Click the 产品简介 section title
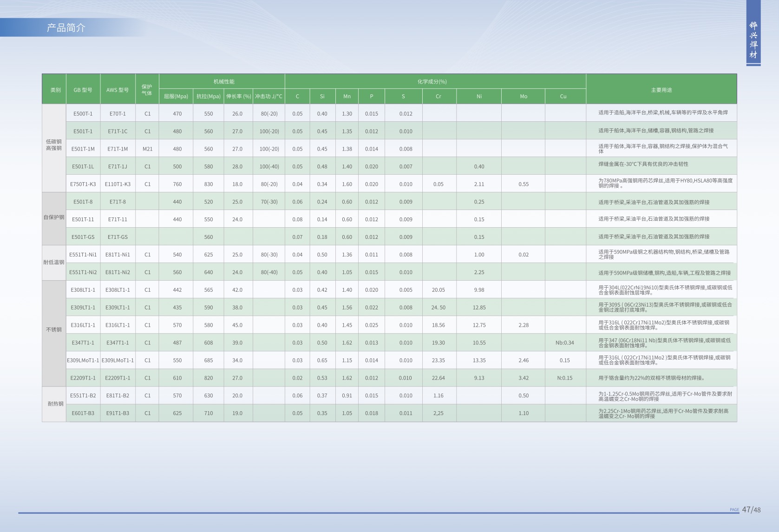This screenshot has width=779, height=532. tap(66, 28)
